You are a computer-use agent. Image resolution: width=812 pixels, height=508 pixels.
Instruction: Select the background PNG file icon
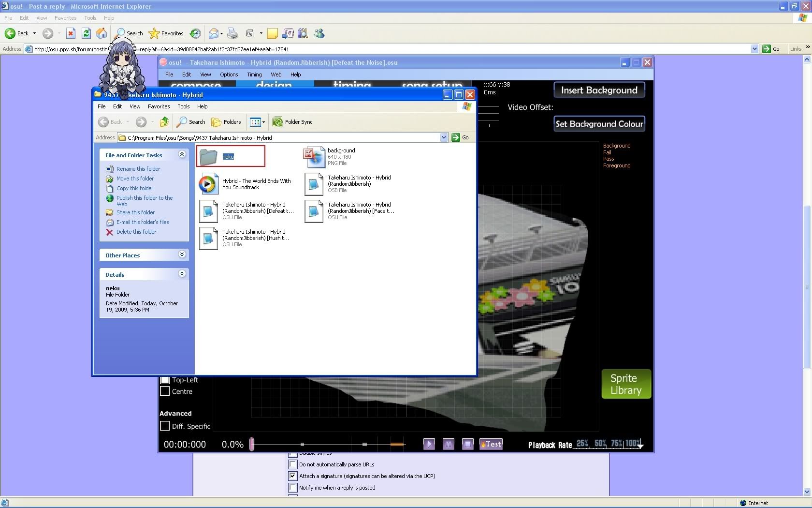[314, 157]
